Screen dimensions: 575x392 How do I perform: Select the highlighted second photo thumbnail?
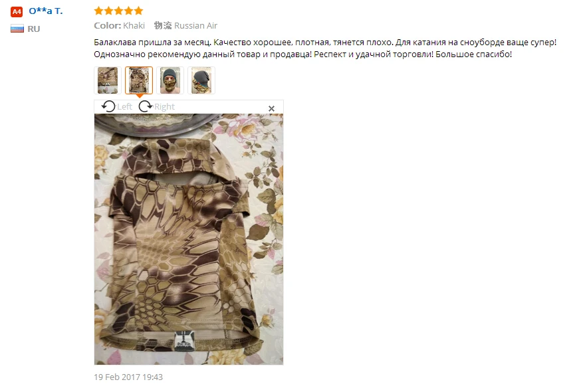139,80
